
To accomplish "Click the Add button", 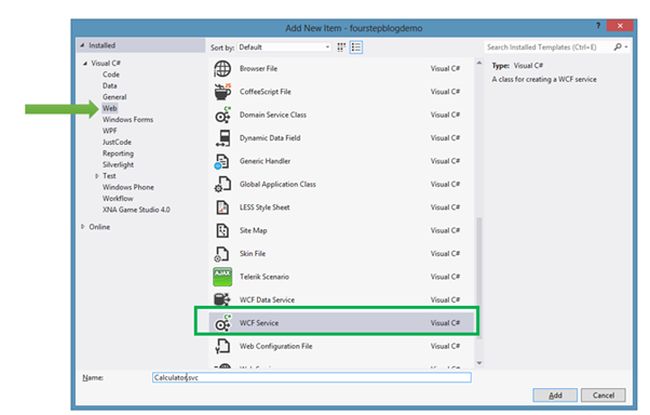I will click(x=555, y=395).
